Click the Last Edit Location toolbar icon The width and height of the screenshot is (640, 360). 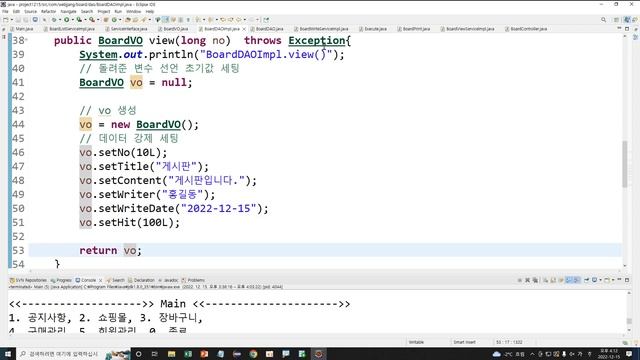[x=222, y=20]
